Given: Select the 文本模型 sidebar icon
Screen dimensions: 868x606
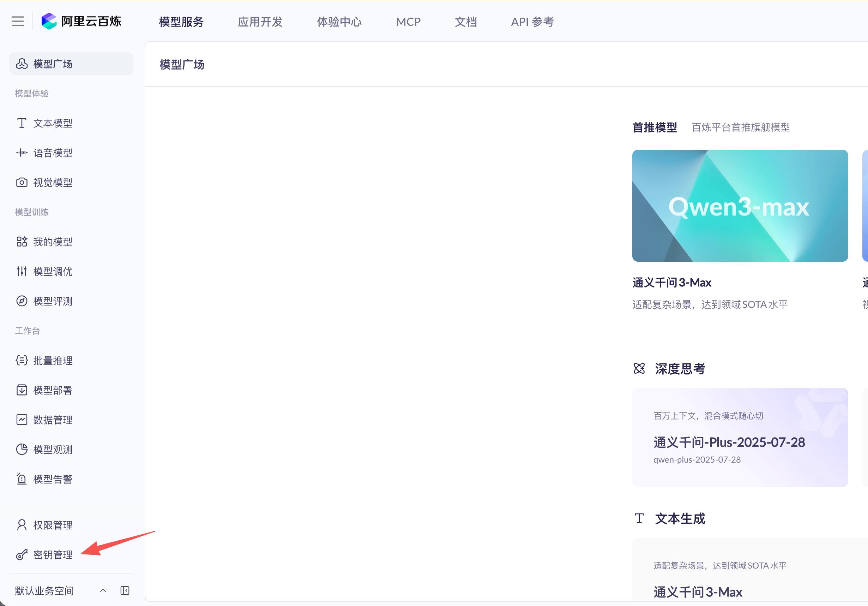Looking at the screenshot, I should (22, 123).
